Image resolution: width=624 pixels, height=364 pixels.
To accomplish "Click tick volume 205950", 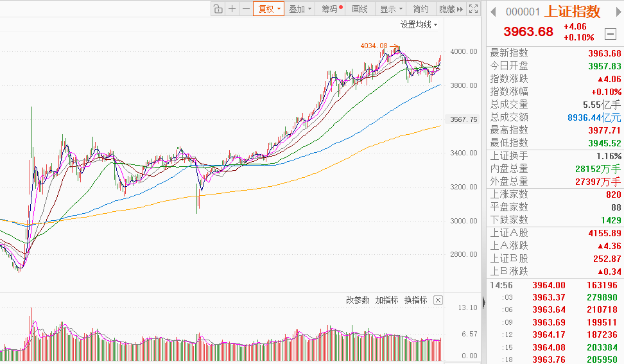I will click(x=602, y=360).
